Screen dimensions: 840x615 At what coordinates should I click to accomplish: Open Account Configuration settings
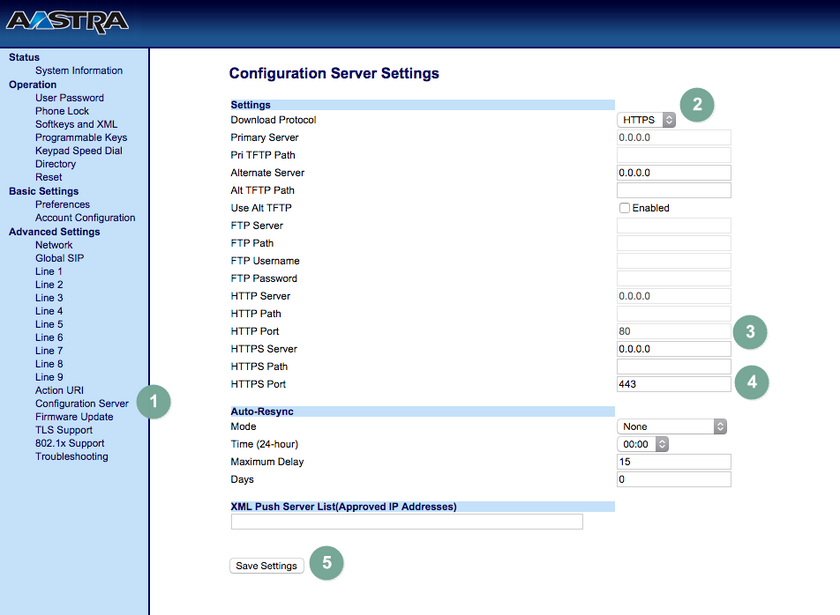(x=85, y=217)
